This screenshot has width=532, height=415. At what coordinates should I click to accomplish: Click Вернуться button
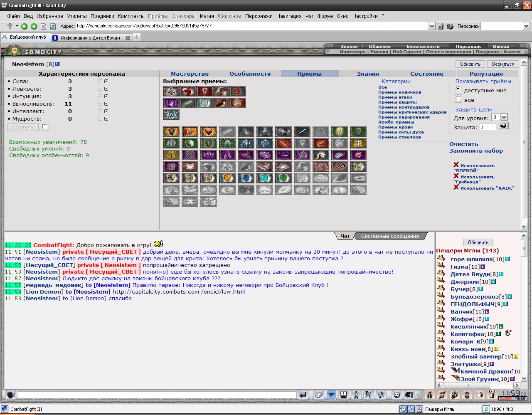click(x=503, y=64)
